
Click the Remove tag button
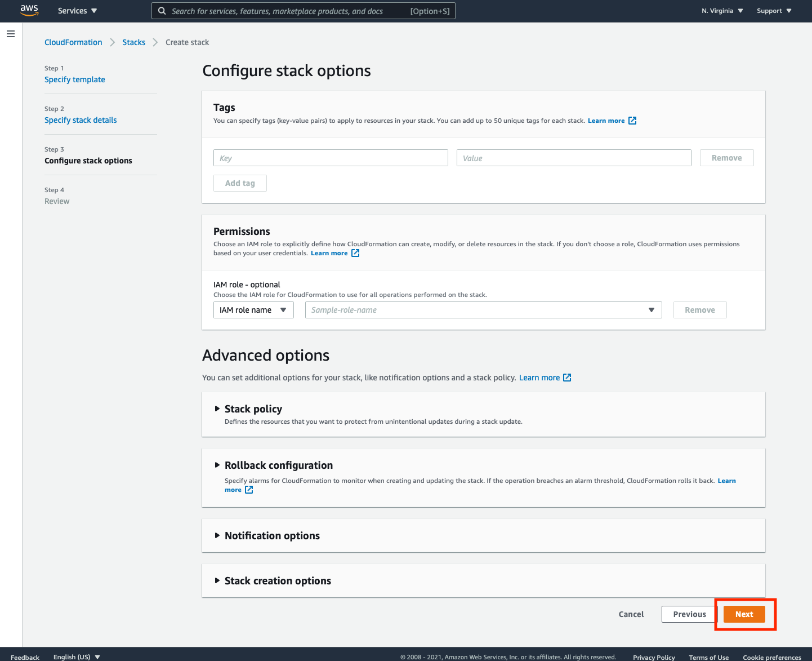[726, 158]
